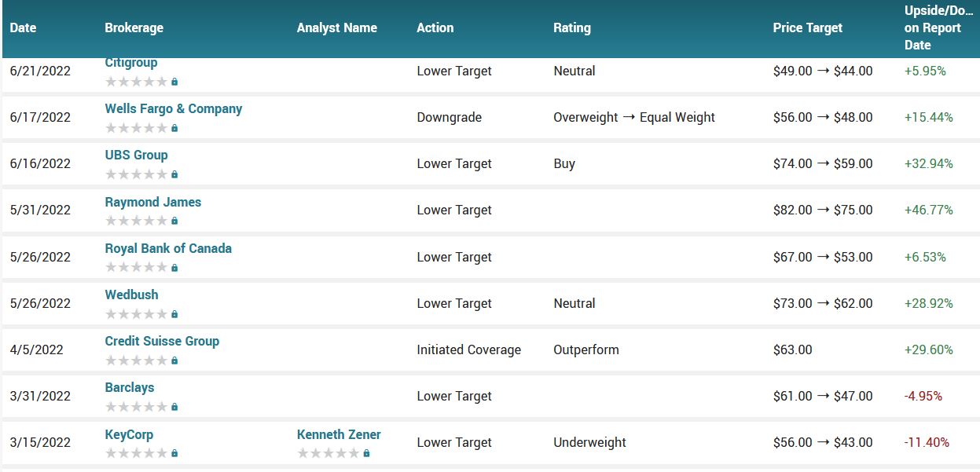
Task: Click the star rating under Barclays
Action: point(136,407)
